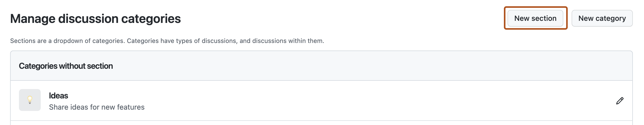Click the 'Categories without section' header
This screenshot has width=644, height=125.
(x=66, y=66)
